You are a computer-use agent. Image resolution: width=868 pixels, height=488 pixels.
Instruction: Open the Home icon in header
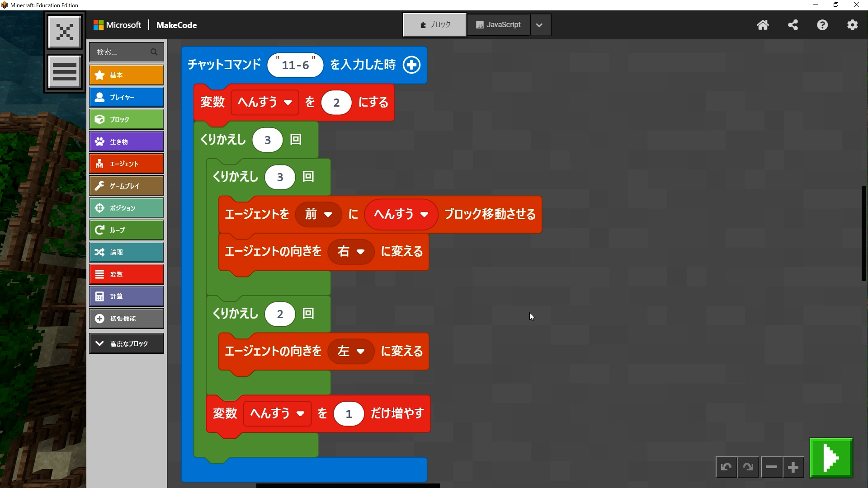(x=763, y=25)
